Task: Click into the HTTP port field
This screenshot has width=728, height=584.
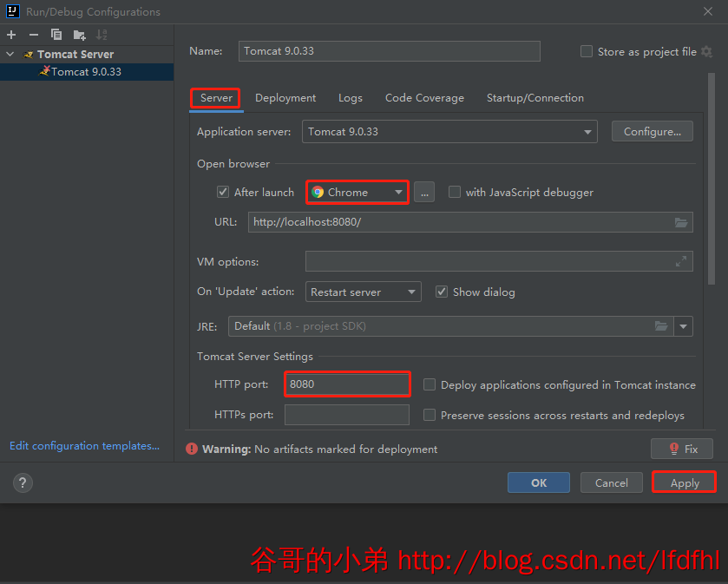Action: [347, 384]
